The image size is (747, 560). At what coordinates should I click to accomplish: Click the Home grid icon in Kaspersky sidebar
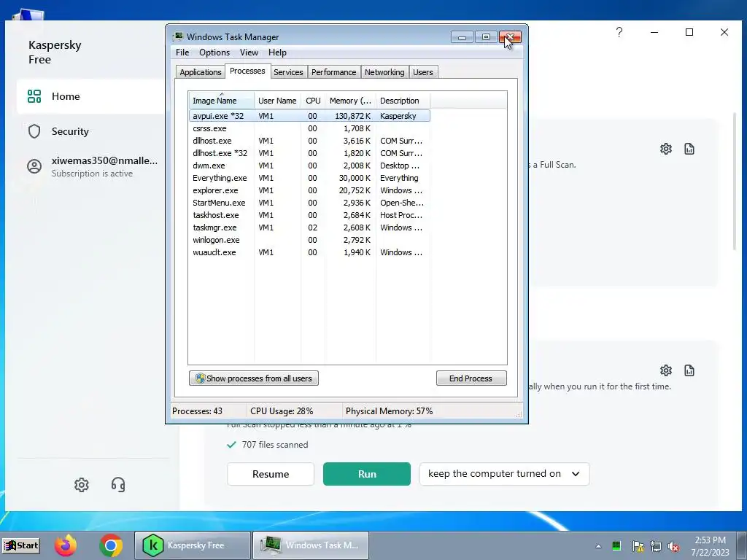point(34,96)
